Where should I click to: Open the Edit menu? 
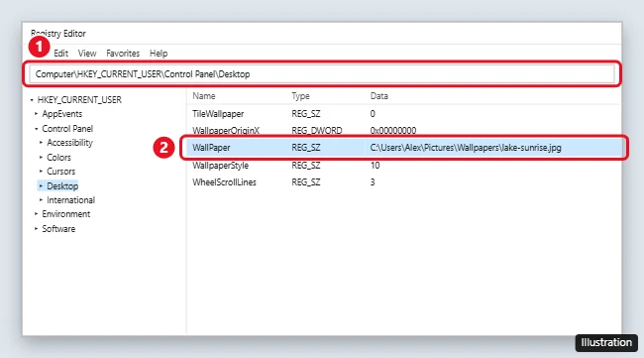[x=60, y=54]
